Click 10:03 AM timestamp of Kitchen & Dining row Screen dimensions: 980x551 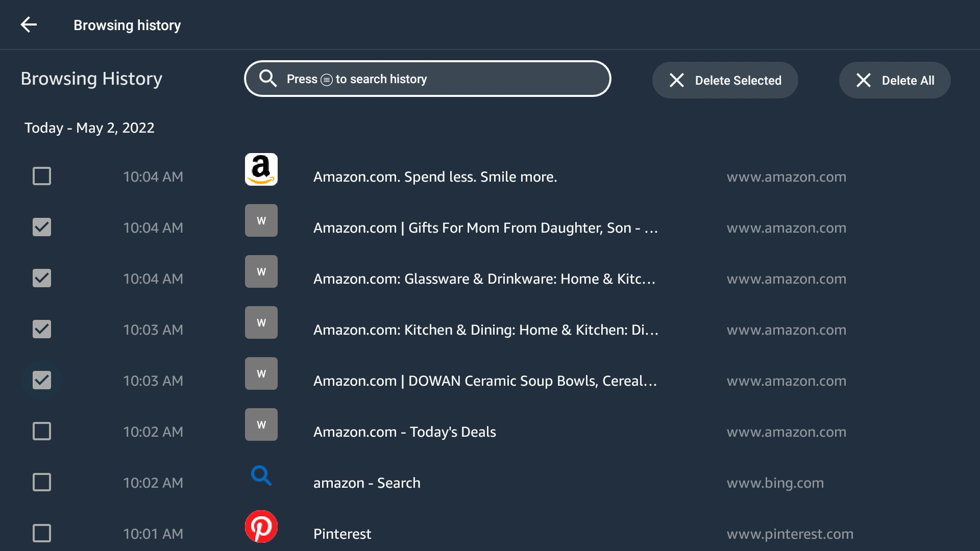[x=153, y=330]
